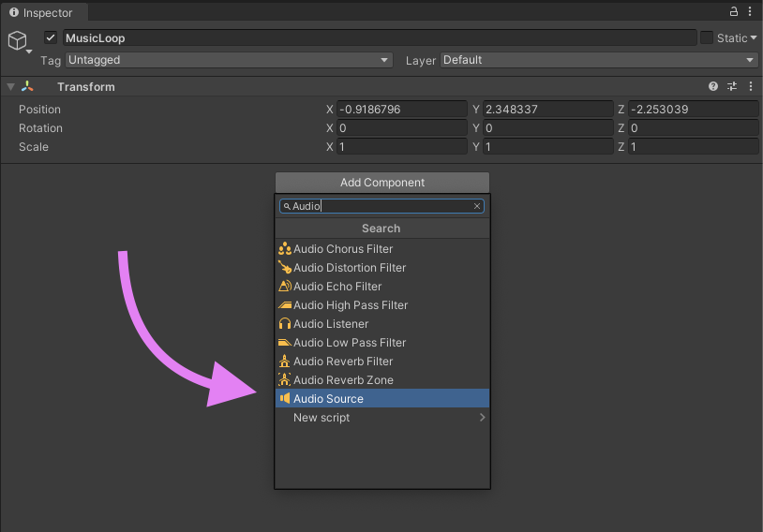
Task: Open the Layer dropdown showing Default
Action: [x=598, y=60]
